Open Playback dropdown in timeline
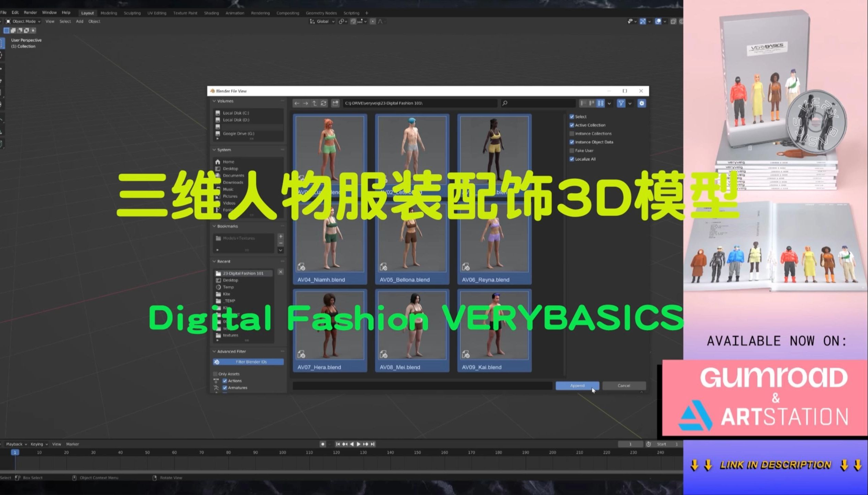This screenshot has height=495, width=868. click(x=16, y=444)
